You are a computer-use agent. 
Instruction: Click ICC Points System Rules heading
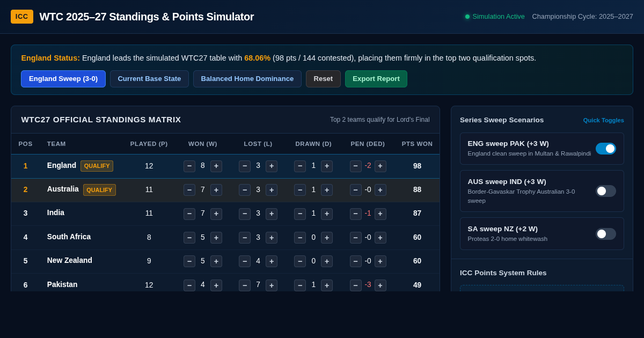tap(503, 273)
